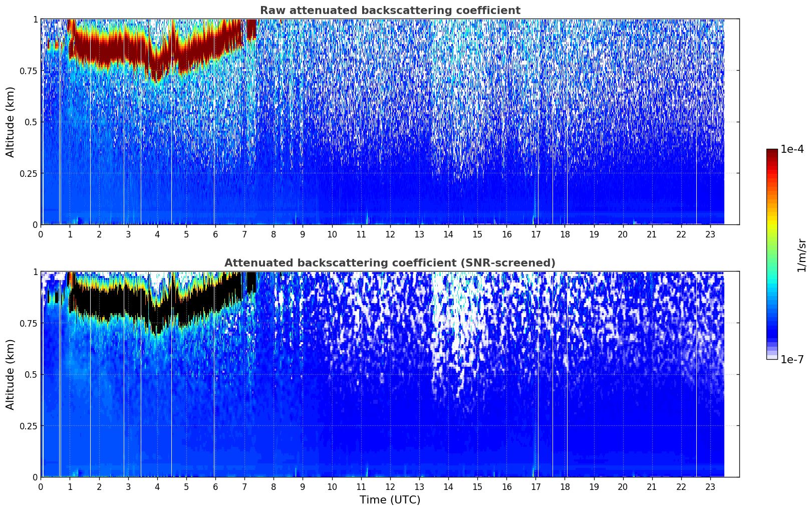Image resolution: width=812 pixels, height=511 pixels.
Task: Click "Altitude (km)" label of the SNR-screened plot
Action: coord(11,374)
